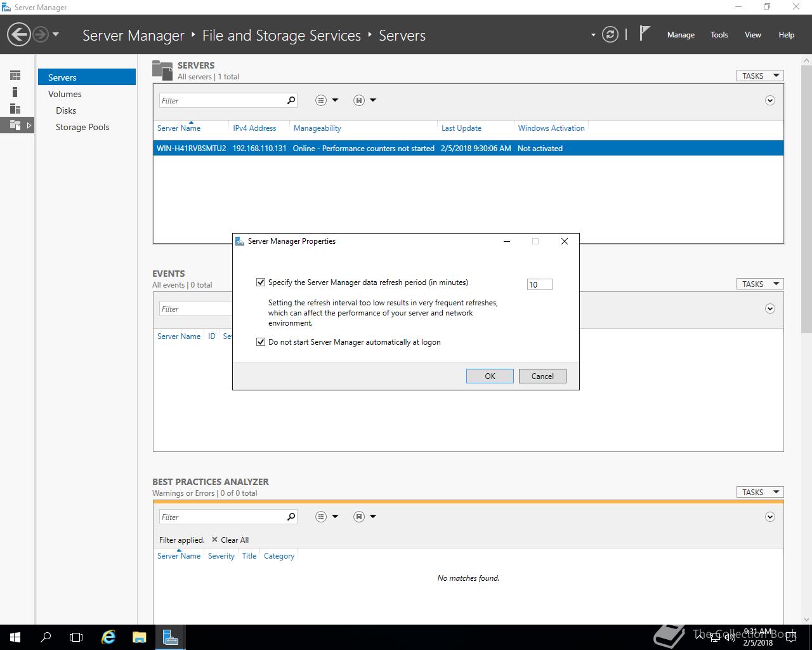Expand the Events section chevron

770,308
